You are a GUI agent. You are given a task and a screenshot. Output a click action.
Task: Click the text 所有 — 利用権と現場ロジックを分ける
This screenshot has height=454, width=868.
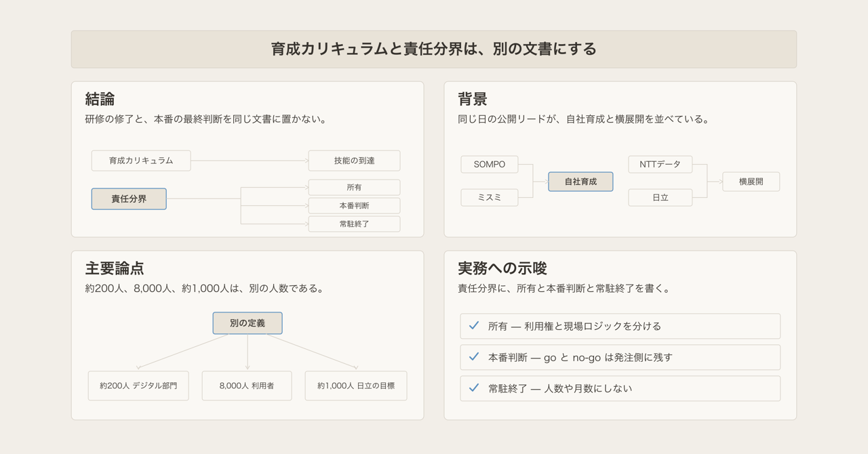click(574, 326)
